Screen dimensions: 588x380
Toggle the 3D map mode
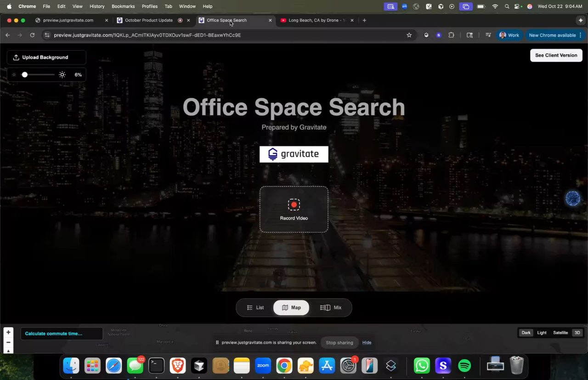(x=577, y=333)
